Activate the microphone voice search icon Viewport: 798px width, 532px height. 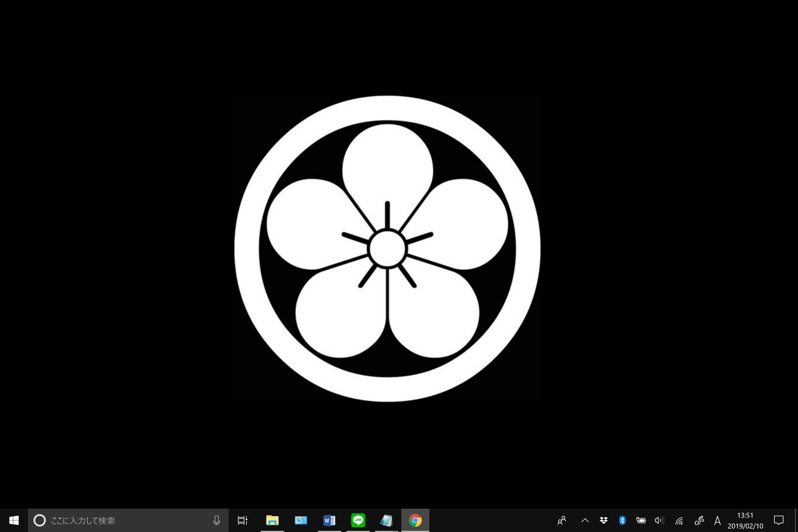[216, 520]
